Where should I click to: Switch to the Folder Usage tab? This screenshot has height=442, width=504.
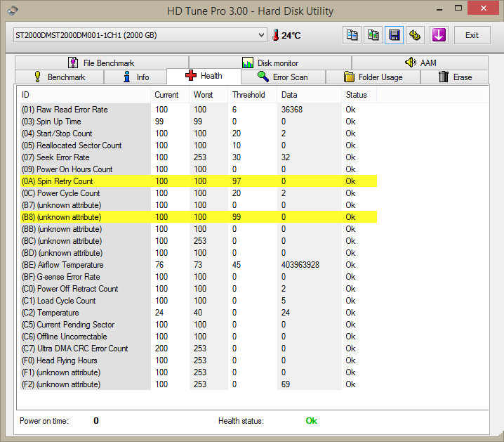click(373, 77)
